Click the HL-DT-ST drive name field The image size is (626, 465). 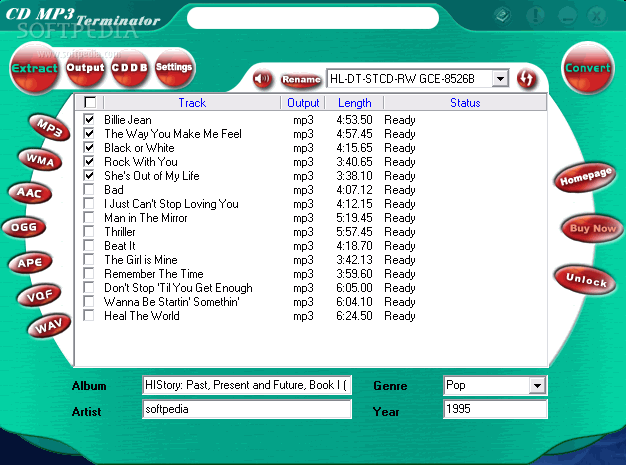click(x=409, y=79)
